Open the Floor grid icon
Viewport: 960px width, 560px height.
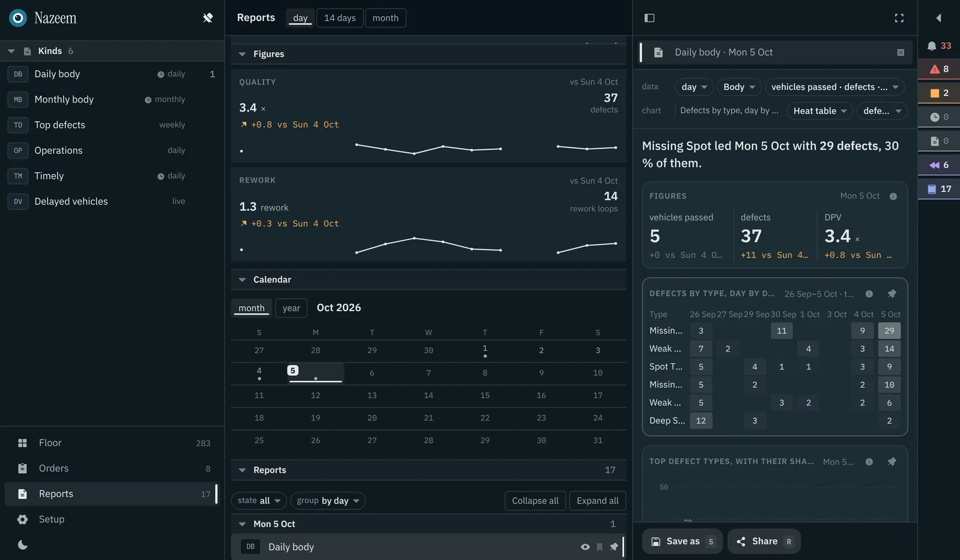coord(23,443)
